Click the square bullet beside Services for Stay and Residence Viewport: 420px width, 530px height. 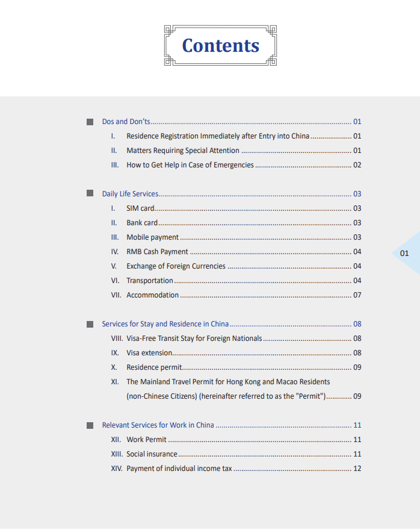(90, 324)
